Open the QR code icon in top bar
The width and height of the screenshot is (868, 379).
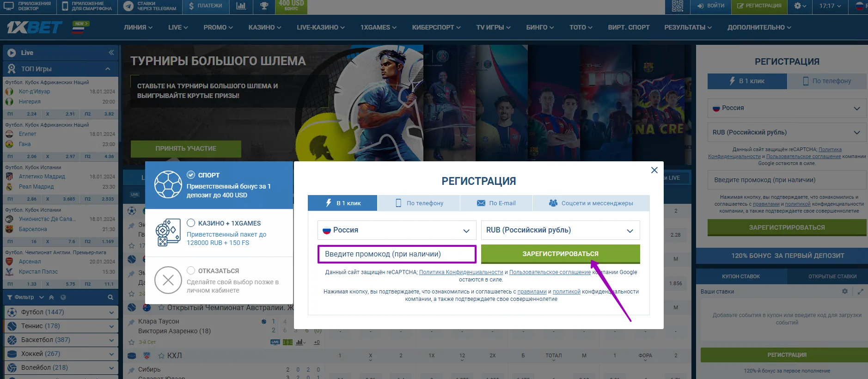pos(677,6)
